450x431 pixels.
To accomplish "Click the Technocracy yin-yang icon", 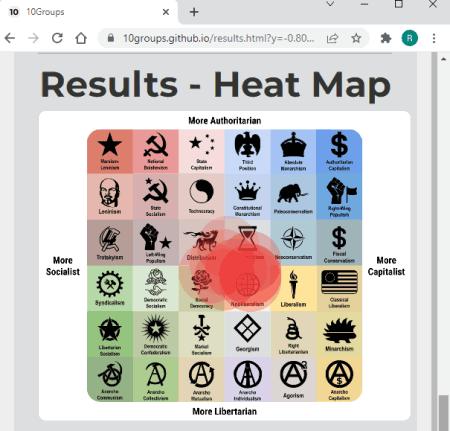I will point(201,191).
